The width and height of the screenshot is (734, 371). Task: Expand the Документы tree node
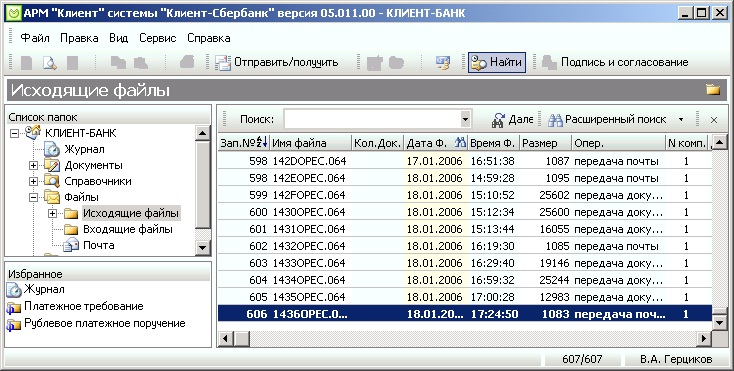pyautogui.click(x=33, y=165)
